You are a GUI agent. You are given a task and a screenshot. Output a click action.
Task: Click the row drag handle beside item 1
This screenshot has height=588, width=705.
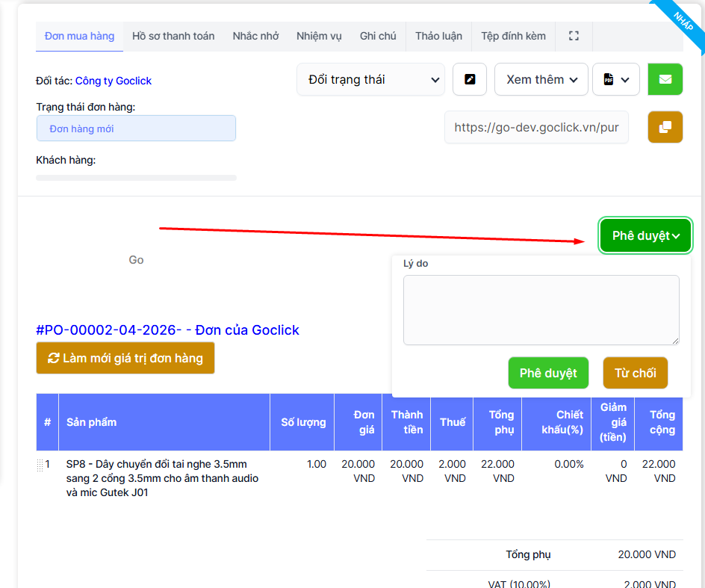pyautogui.click(x=40, y=465)
